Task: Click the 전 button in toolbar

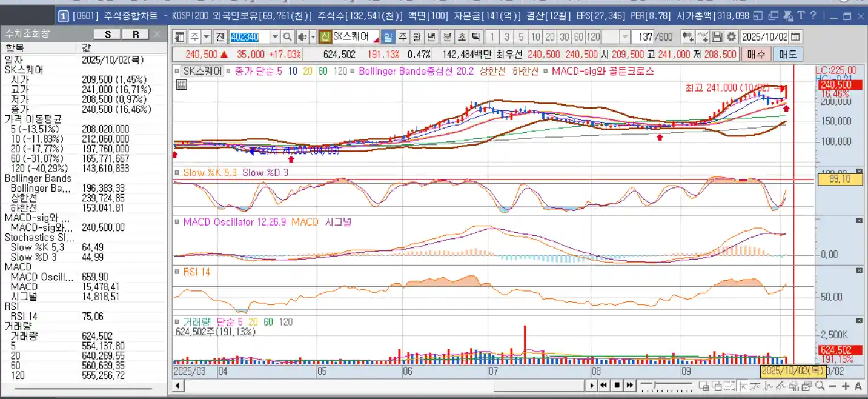Action: [220, 37]
